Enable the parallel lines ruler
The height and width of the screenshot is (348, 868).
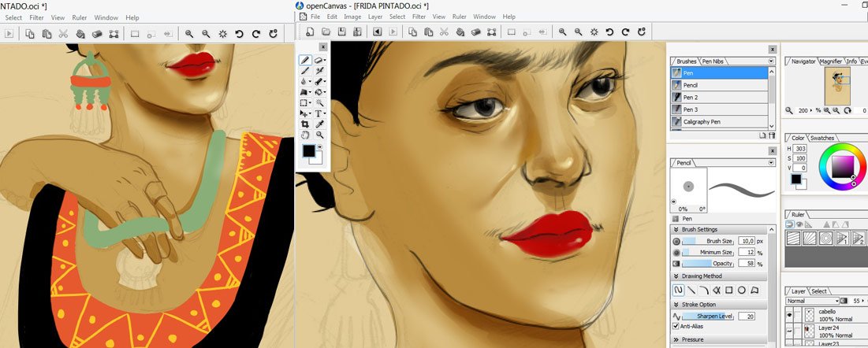tap(794, 238)
